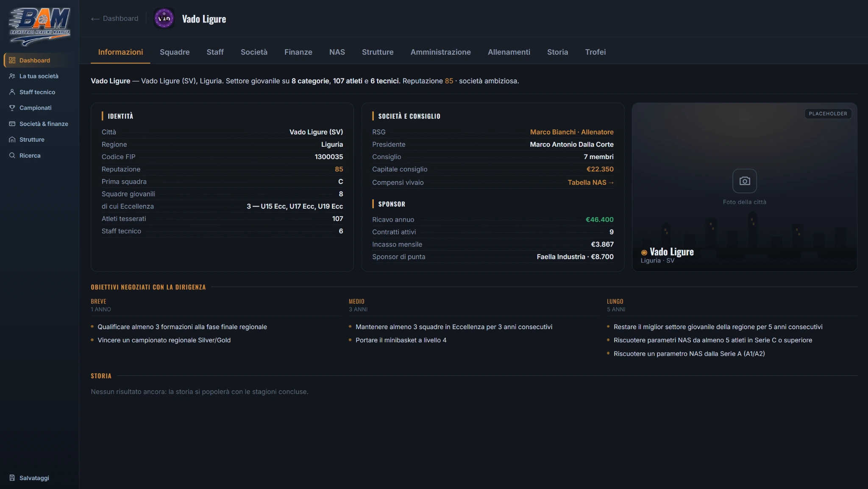Screen dimensions: 868x489
Task: Switch to the Squadre tab
Action: (x=175, y=52)
